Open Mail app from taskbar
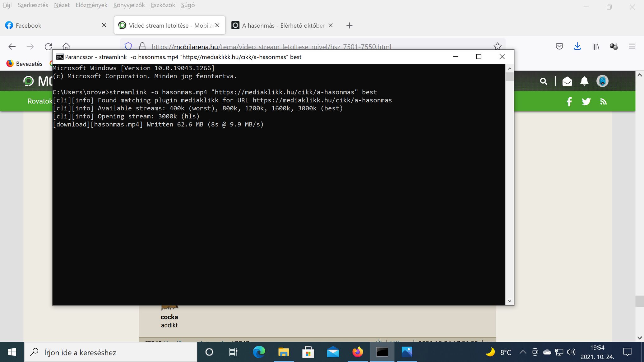Image resolution: width=644 pixels, height=362 pixels. (x=333, y=352)
